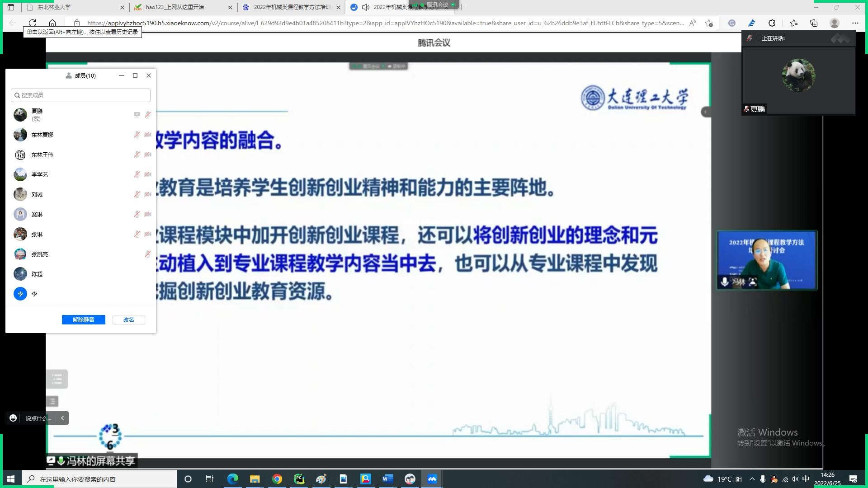Click screen share icon beside 夏鹏
The height and width of the screenshot is (488, 868).
(x=137, y=115)
